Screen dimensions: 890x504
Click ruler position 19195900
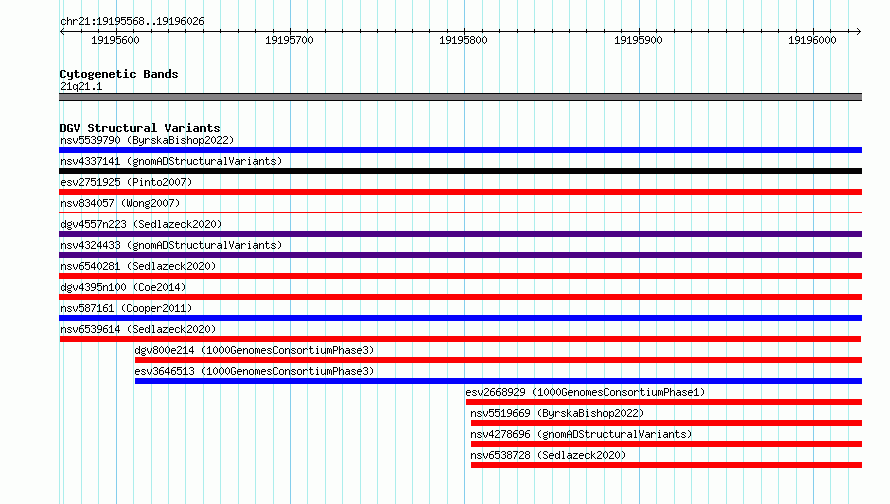pos(638,40)
